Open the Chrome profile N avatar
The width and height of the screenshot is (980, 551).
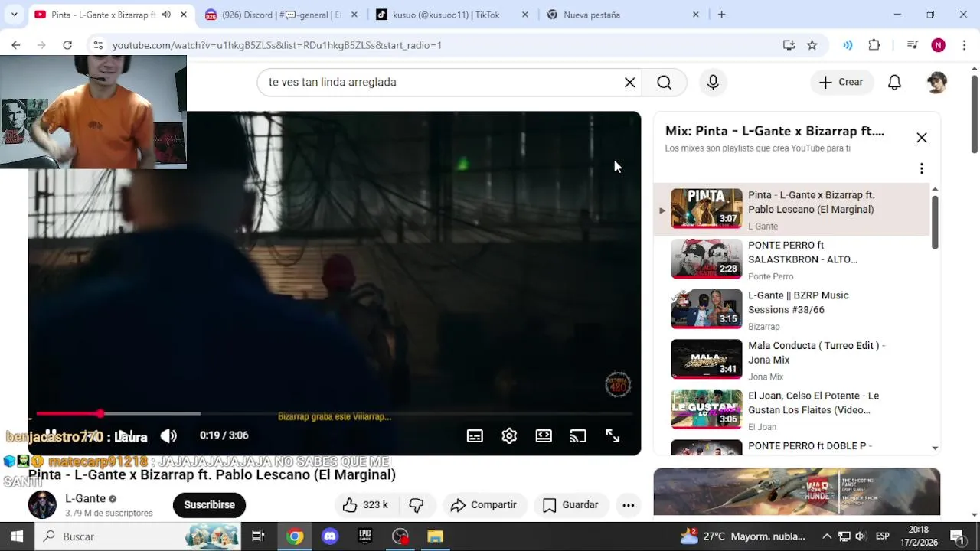[x=938, y=45]
